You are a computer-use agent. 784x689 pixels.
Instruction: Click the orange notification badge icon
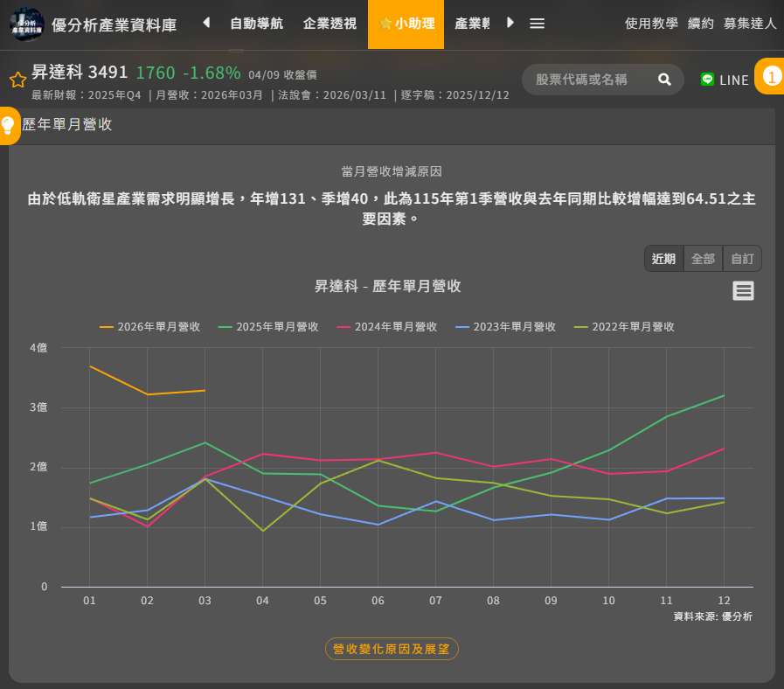tap(771, 76)
